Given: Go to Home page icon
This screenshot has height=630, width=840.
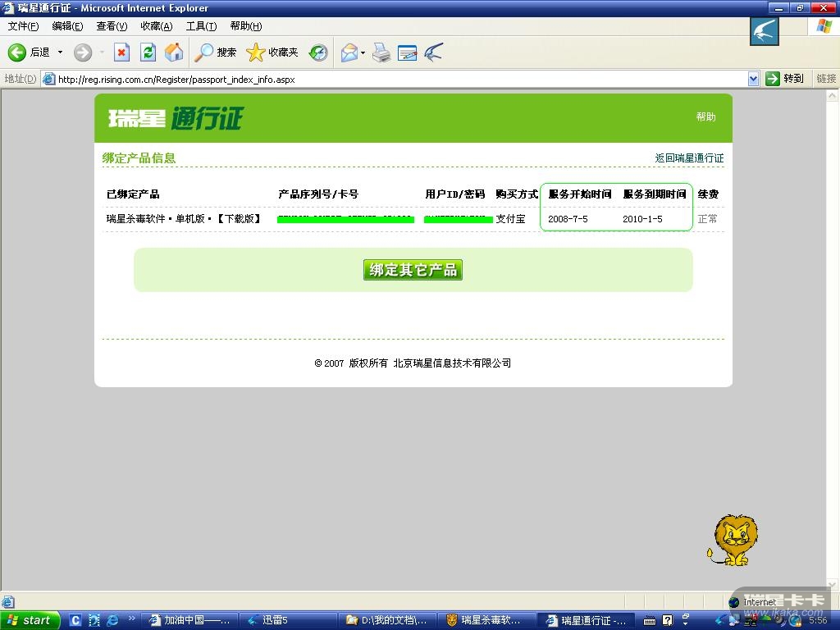Looking at the screenshot, I should point(174,52).
